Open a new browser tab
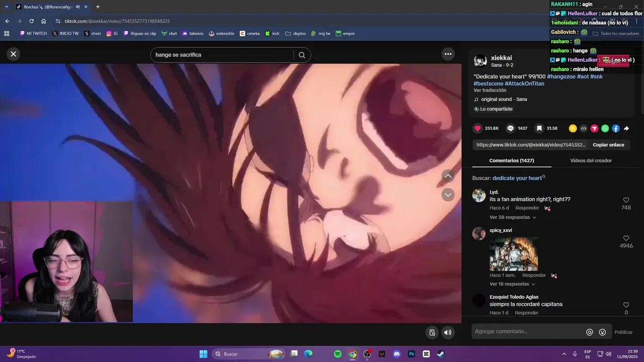The image size is (644, 362). (98, 7)
